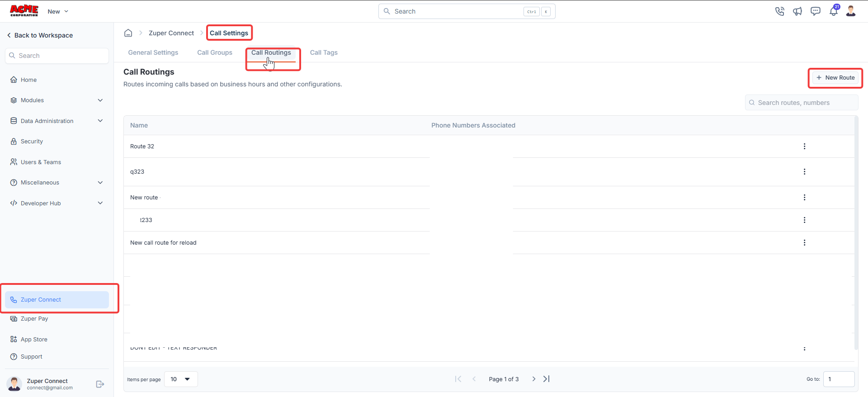The width and height of the screenshot is (868, 397).
Task: Open the announcements megaphone icon
Action: pyautogui.click(x=797, y=11)
